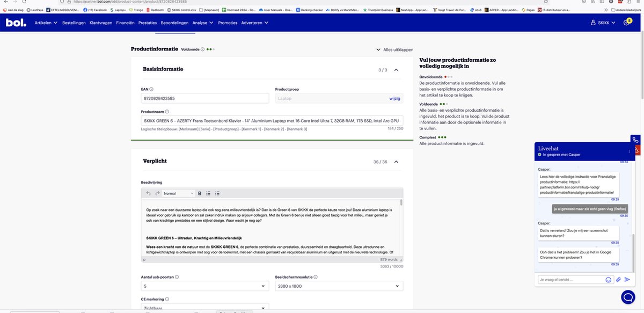The height and width of the screenshot is (313, 644).
Task: Click the undo arrow in editor toolbar
Action: [149, 193]
